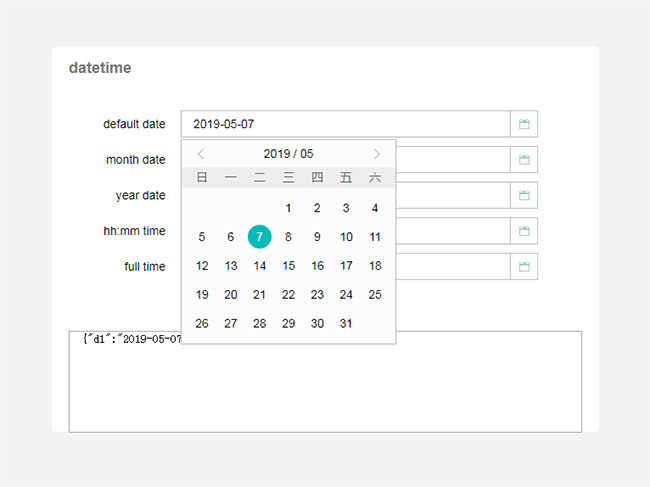650x487 pixels.
Task: Pick day 28 in the calendar
Action: point(259,323)
